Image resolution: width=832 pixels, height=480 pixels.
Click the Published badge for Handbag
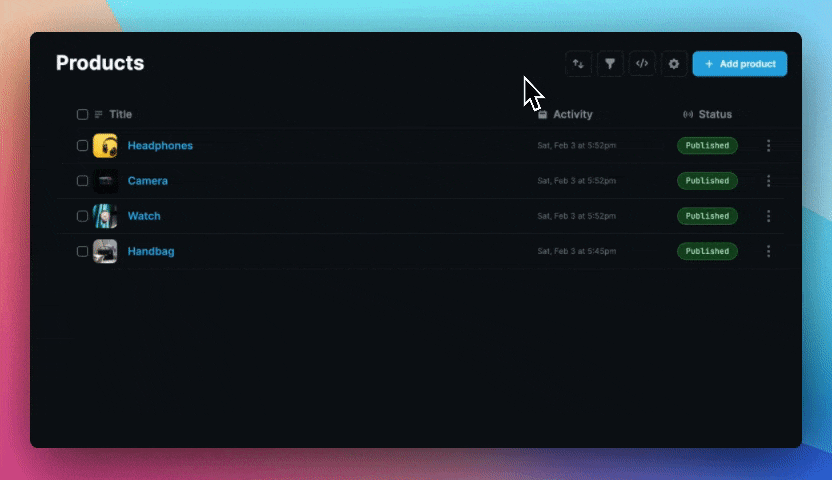707,251
